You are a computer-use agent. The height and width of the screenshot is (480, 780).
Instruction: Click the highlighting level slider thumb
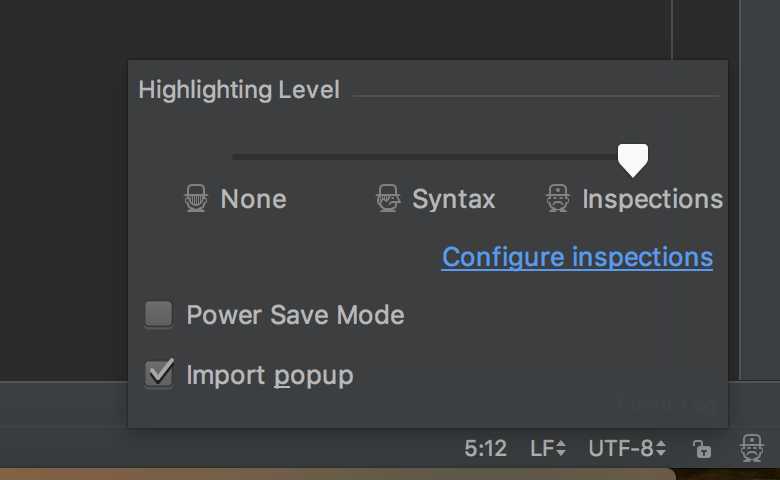(x=633, y=160)
